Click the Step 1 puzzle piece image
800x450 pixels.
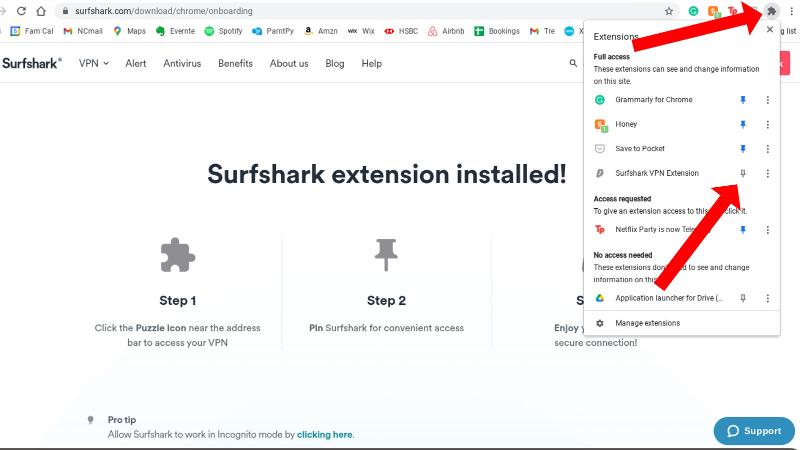(178, 255)
